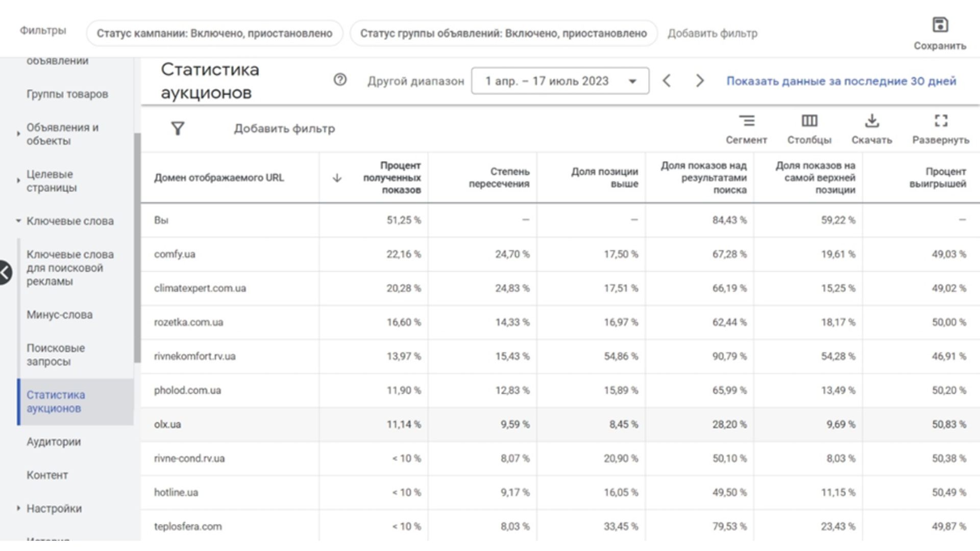Viewport: 980px width, 551px height.
Task: Open the help question-mark icon
Action: tap(340, 80)
